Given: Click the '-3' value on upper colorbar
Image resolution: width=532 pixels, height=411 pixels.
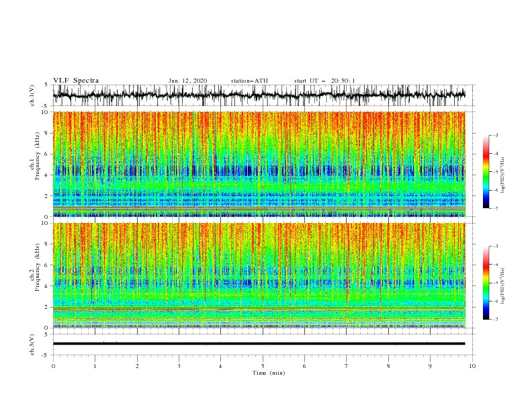Looking at the screenshot, I should (495, 135).
